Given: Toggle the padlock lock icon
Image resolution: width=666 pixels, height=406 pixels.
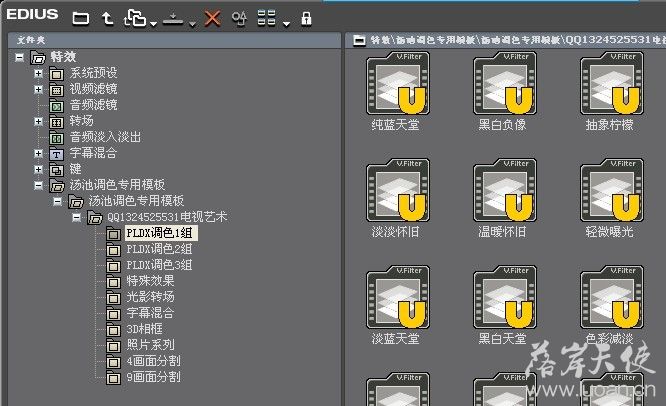Looking at the screenshot, I should [306, 19].
